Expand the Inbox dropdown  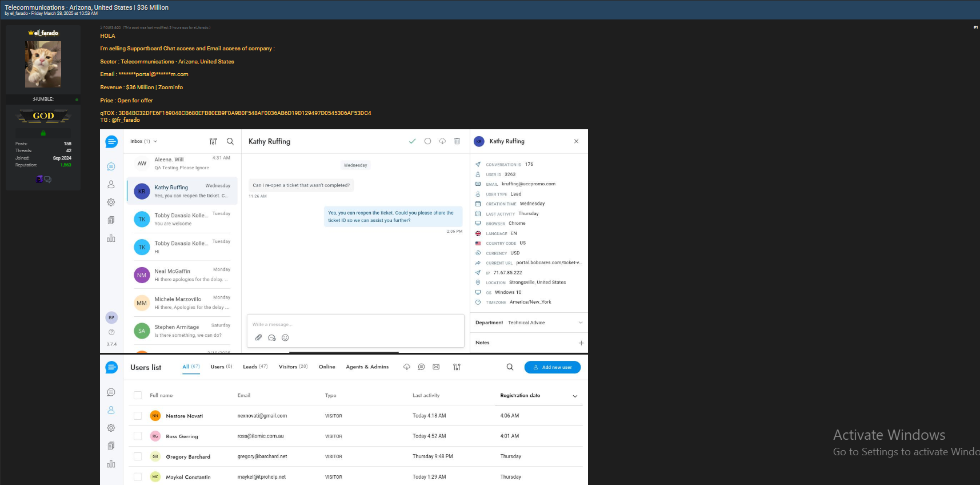[143, 141]
